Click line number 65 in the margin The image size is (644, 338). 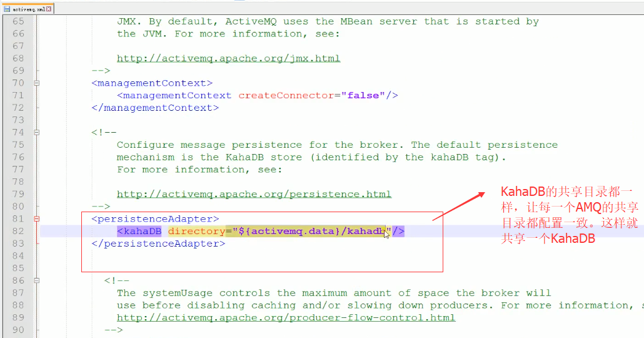pyautogui.click(x=18, y=21)
